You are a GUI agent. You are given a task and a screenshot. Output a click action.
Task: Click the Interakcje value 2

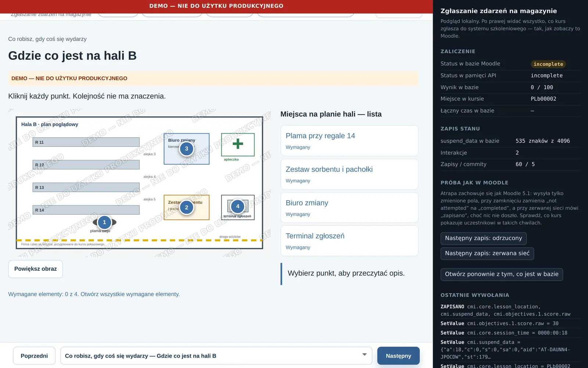(x=517, y=153)
